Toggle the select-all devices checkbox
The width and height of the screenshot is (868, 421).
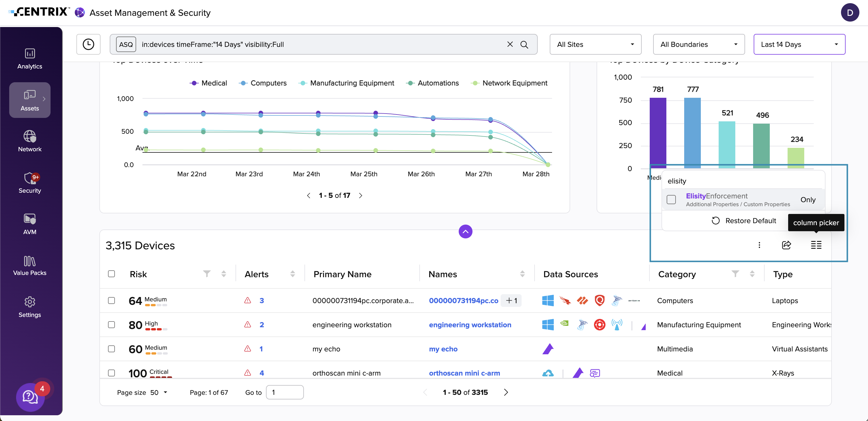[111, 273]
